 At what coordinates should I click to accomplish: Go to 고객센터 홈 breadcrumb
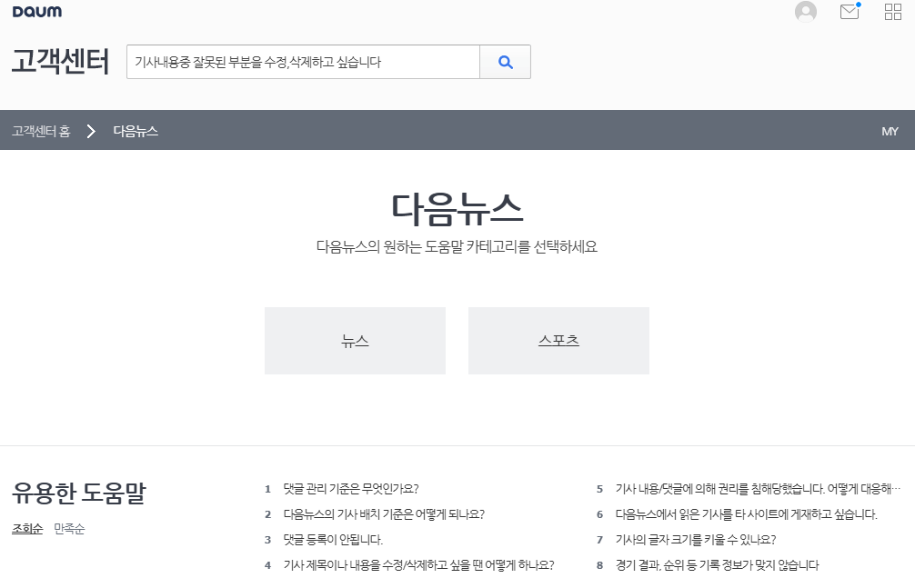(x=41, y=131)
